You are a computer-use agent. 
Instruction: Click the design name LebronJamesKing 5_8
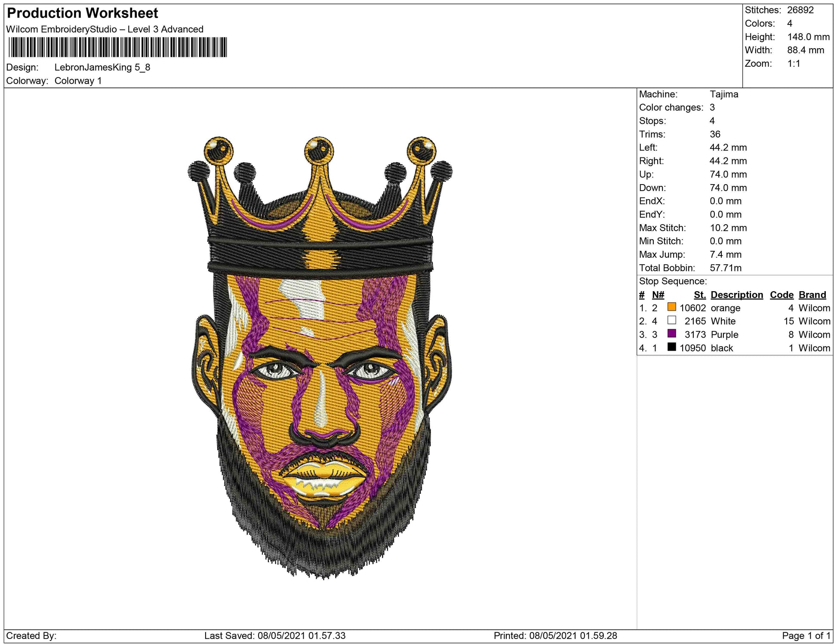[102, 68]
